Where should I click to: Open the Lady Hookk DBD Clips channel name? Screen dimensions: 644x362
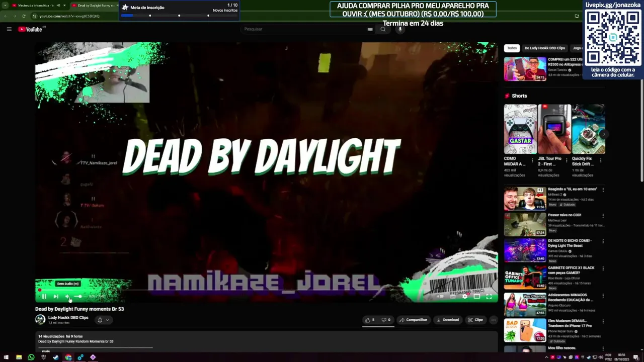click(68, 318)
